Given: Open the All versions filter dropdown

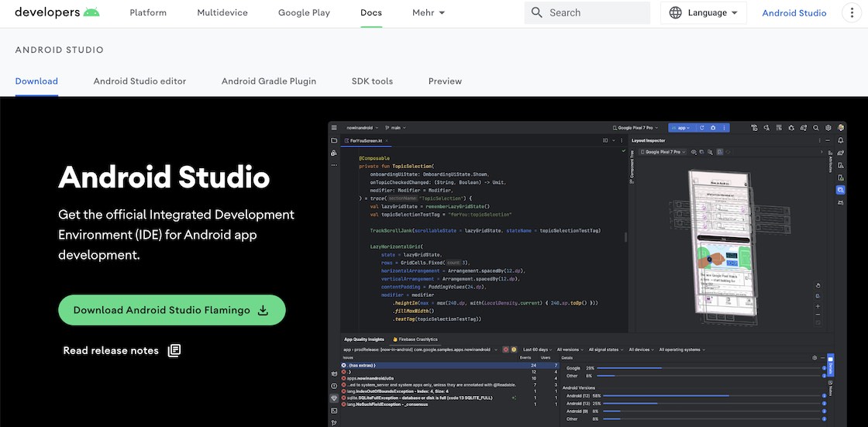Looking at the screenshot, I should pyautogui.click(x=570, y=350).
